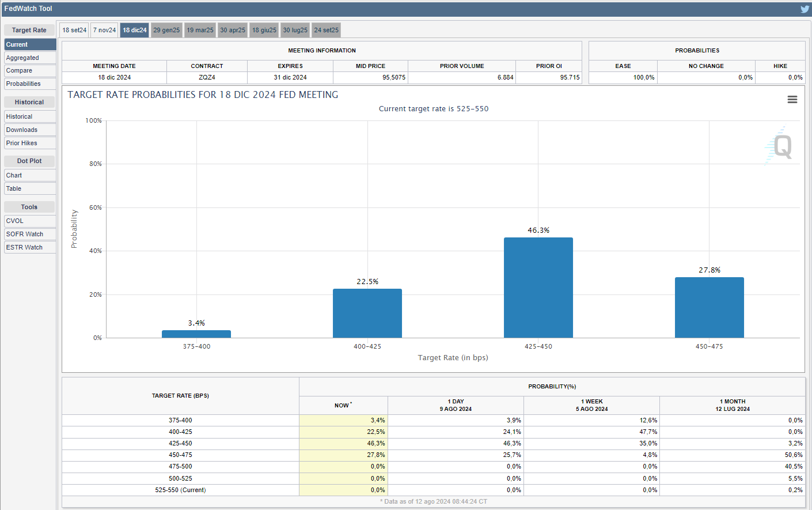Show Prior Hikes page
This screenshot has height=510, width=812.
click(30, 143)
